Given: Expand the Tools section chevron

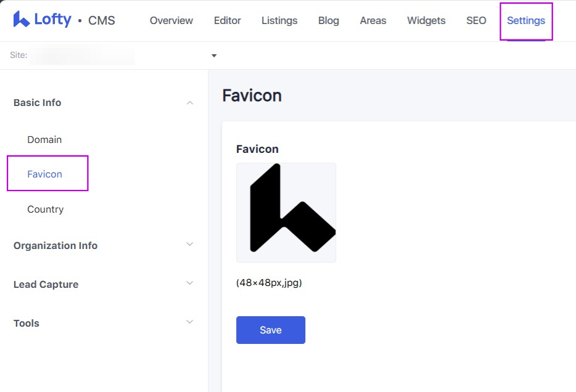Looking at the screenshot, I should pyautogui.click(x=190, y=322).
